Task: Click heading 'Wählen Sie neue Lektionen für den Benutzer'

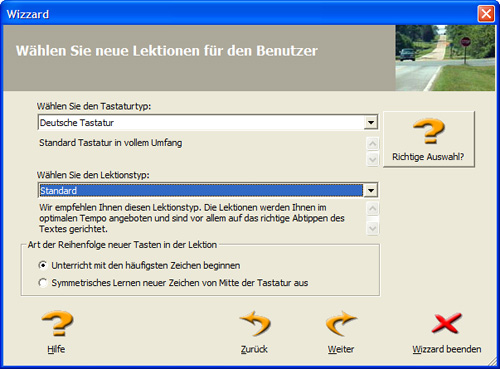Action: click(167, 51)
